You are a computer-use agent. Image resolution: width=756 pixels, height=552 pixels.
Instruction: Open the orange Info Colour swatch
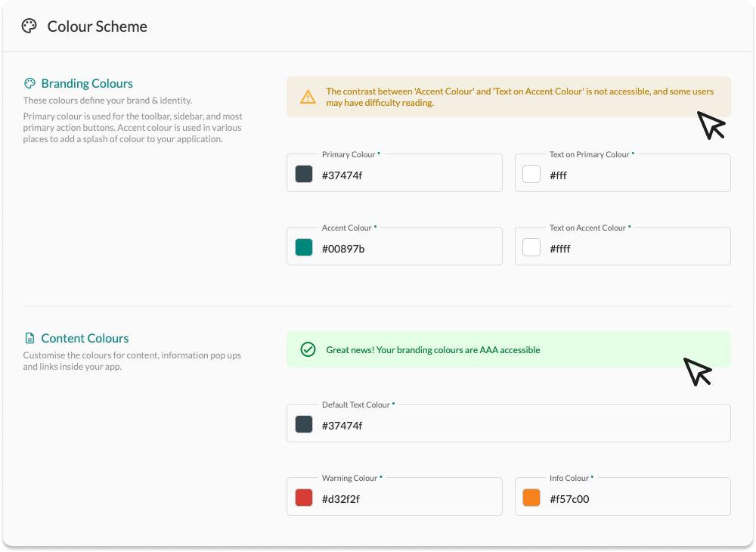coord(531,498)
